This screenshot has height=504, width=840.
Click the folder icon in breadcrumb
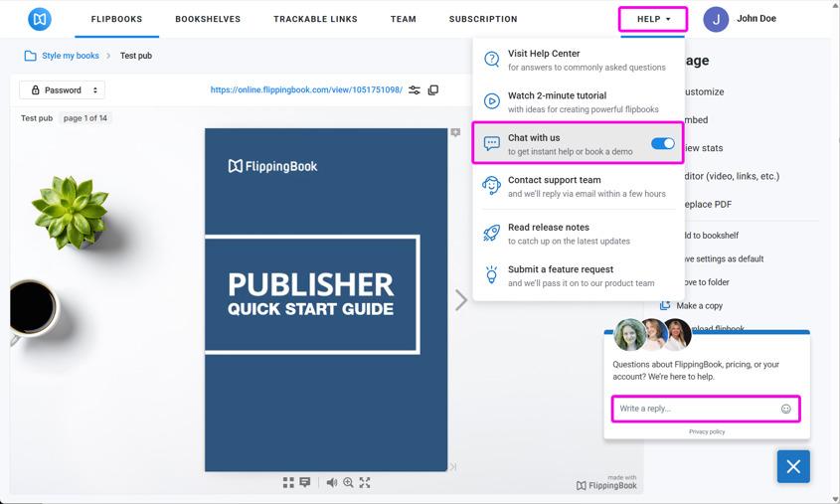tap(31, 56)
